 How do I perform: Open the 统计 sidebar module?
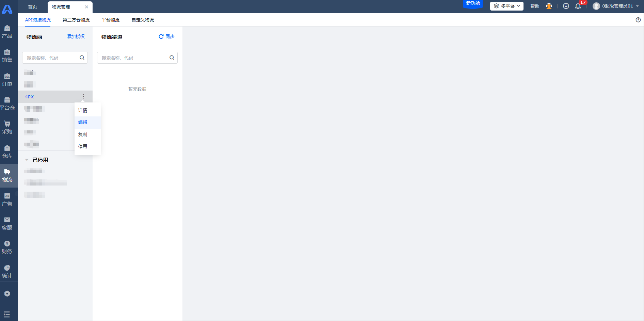pyautogui.click(x=7, y=272)
